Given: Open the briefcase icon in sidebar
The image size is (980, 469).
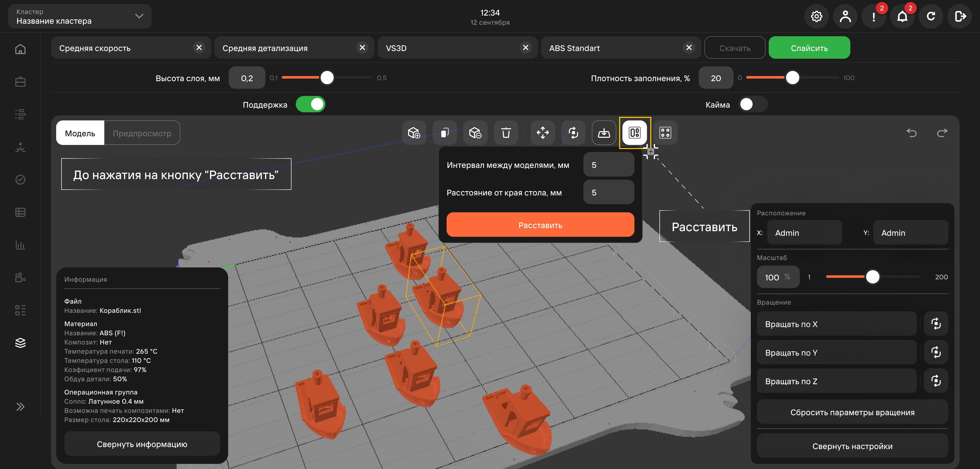Looking at the screenshot, I should pos(20,82).
